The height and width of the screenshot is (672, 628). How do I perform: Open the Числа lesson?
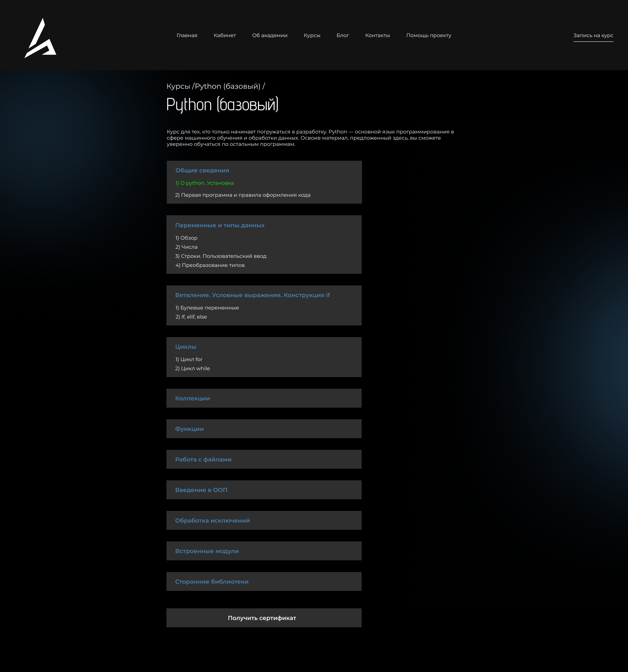click(186, 247)
